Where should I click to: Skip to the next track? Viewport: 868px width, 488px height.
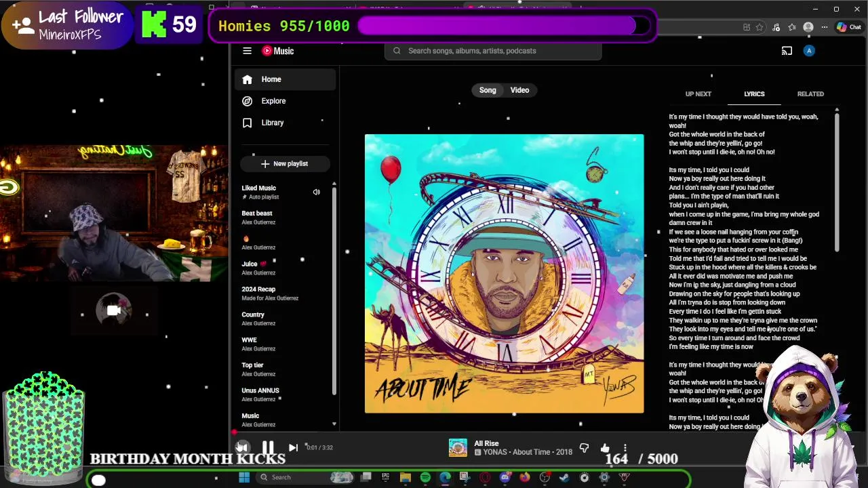point(293,447)
